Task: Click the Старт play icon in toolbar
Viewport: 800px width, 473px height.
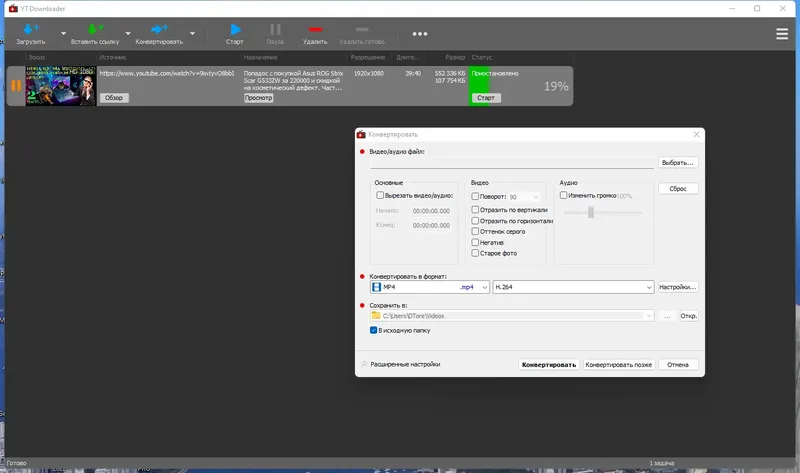Action: tap(235, 29)
